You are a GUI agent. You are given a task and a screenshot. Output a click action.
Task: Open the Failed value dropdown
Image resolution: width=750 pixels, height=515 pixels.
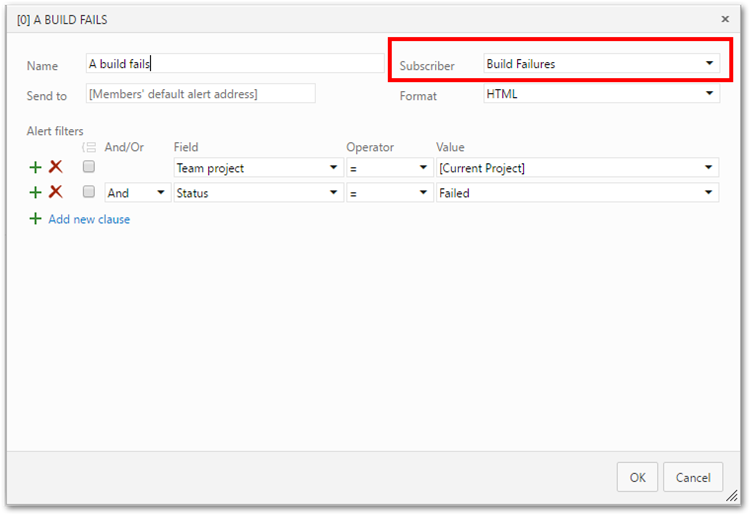[x=577, y=193]
